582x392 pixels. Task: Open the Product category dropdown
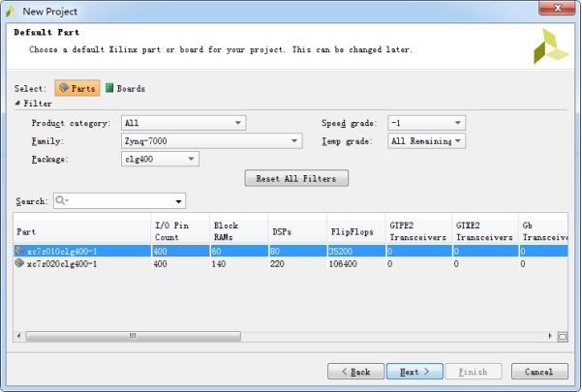point(184,123)
